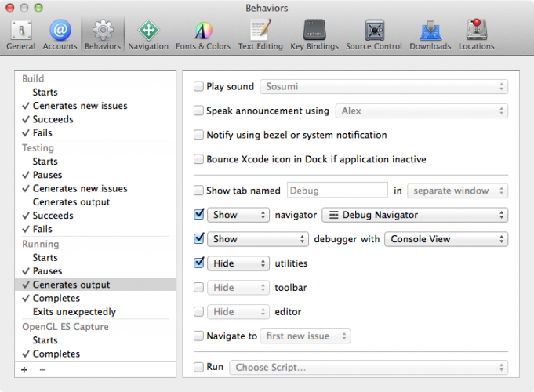Enable Navigate to checkbox
The image size is (534, 392).
tap(198, 336)
